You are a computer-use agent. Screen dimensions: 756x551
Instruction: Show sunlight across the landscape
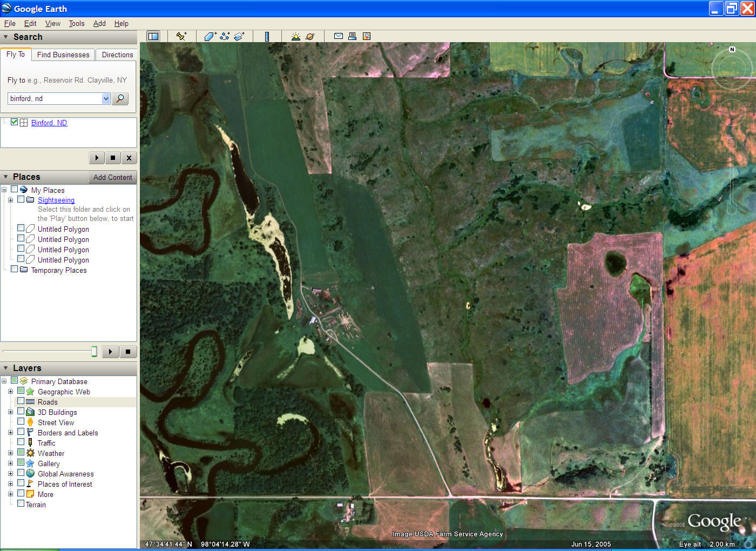pyautogui.click(x=295, y=36)
